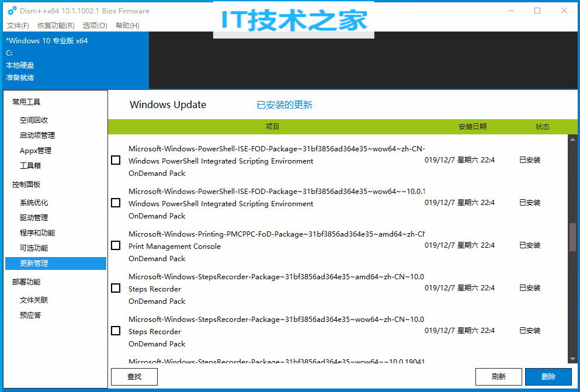Open 空间回收 in the sidebar

click(34, 120)
